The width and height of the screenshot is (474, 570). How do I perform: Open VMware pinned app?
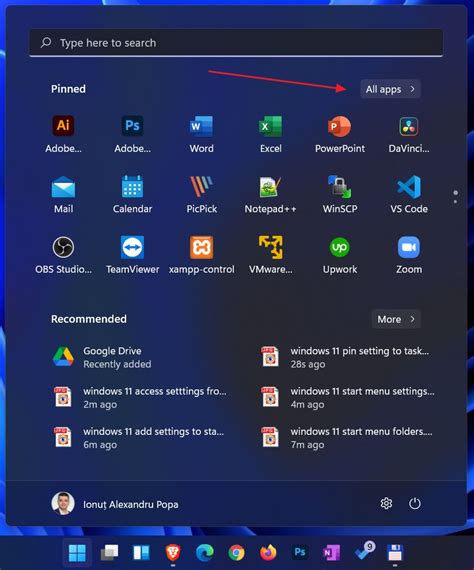click(x=270, y=254)
